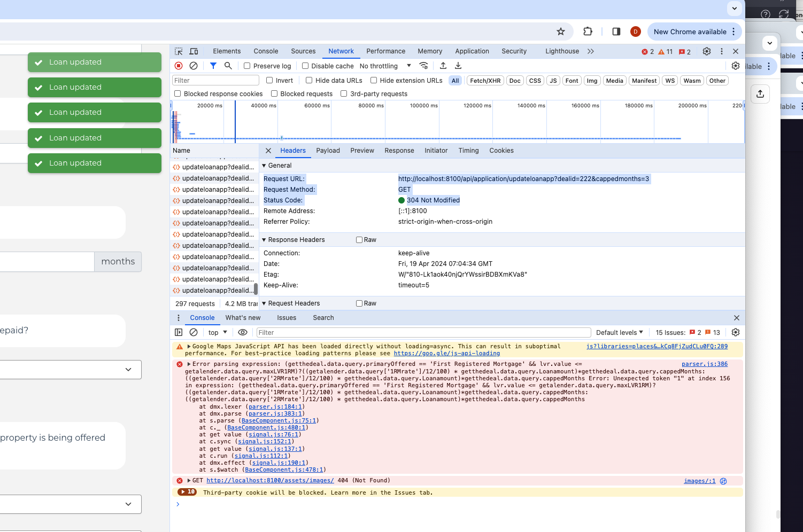The height and width of the screenshot is (532, 803).
Task: Open the No throttling dropdown
Action: 385,66
